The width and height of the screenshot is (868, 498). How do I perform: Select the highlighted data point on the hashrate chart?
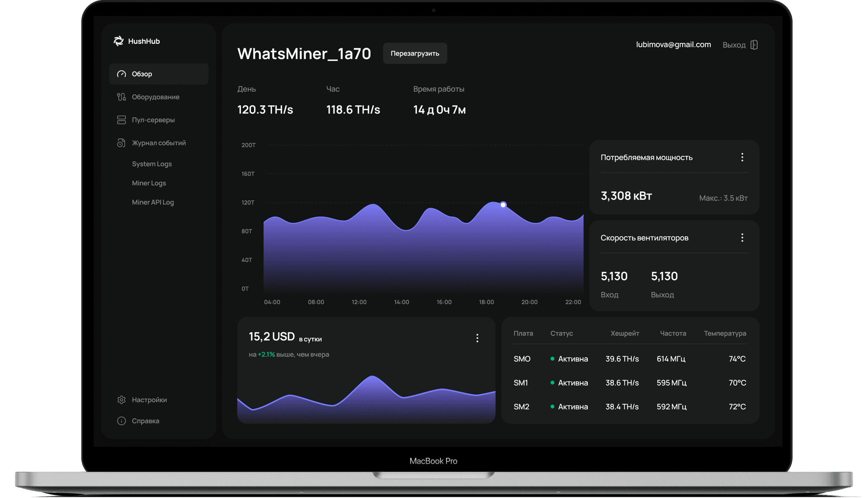(503, 205)
